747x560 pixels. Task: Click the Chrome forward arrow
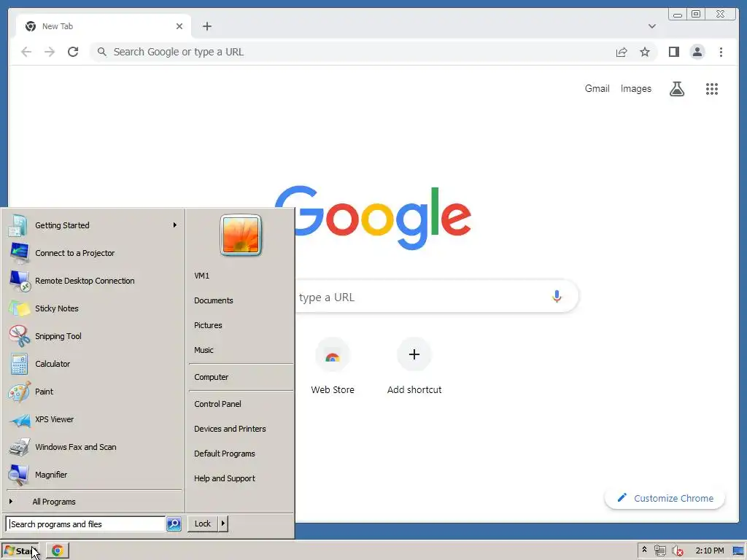coord(50,52)
